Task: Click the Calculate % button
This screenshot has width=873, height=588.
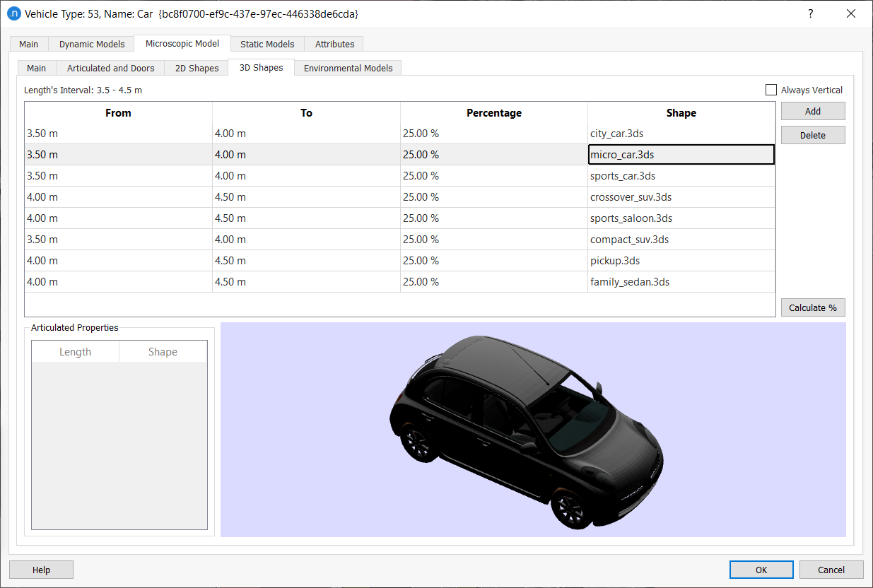Action: pyautogui.click(x=812, y=307)
